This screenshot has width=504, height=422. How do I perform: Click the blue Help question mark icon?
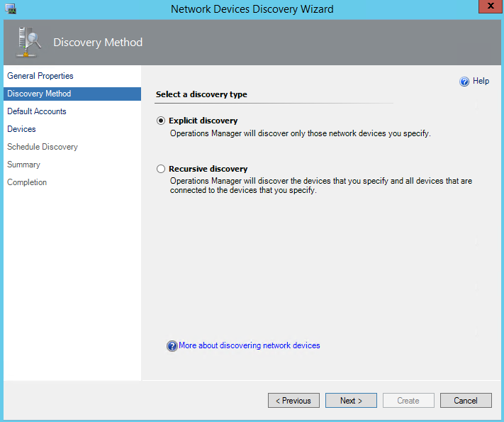tap(465, 82)
